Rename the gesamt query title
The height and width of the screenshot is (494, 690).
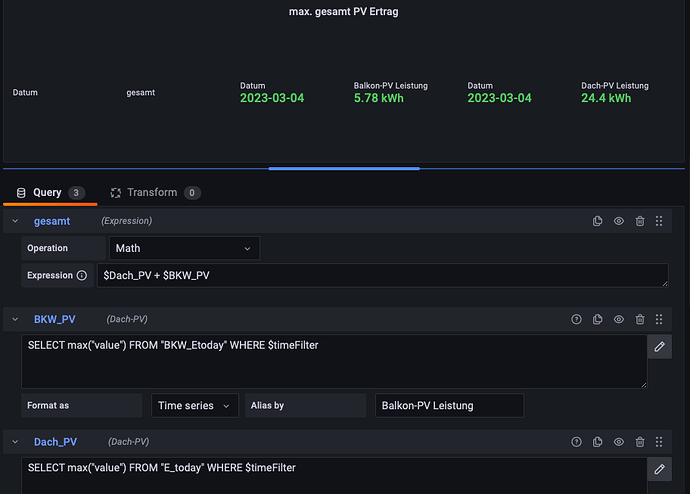(x=52, y=221)
